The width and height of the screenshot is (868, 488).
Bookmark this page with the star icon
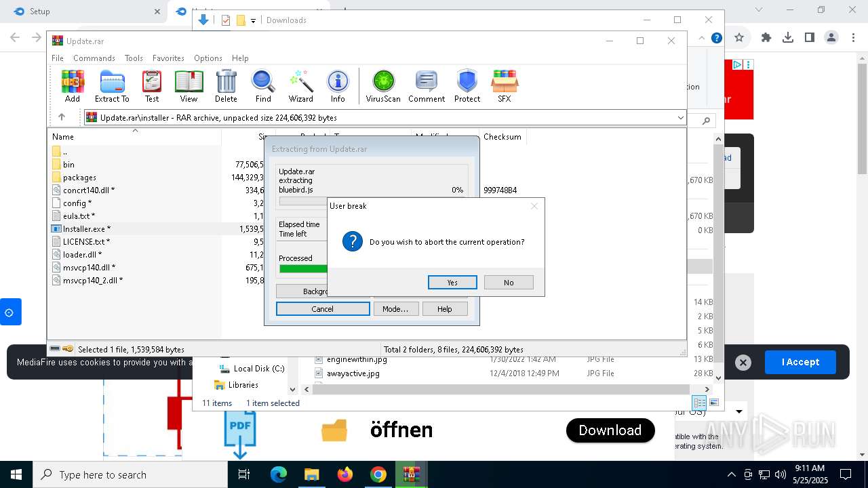click(x=739, y=38)
